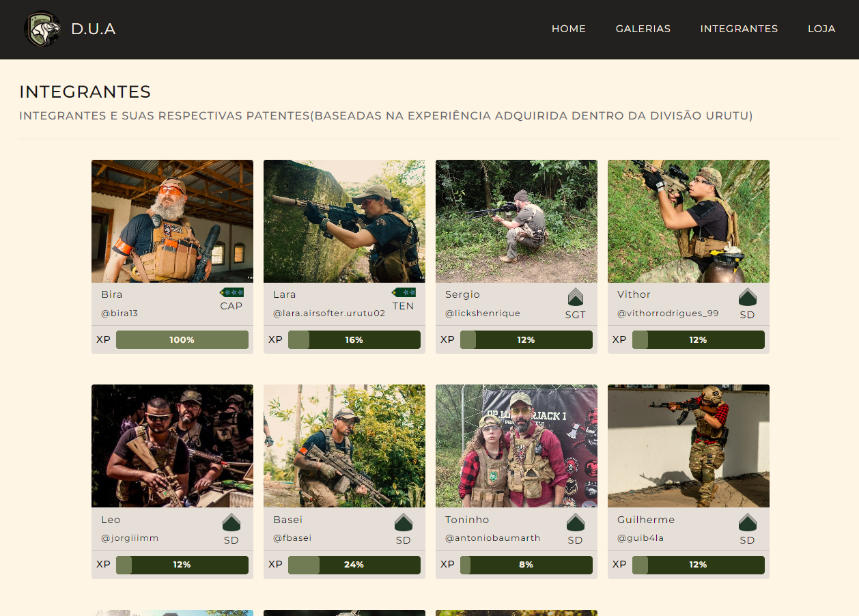Click Lara's lieutenant rank insignia icon

pyautogui.click(x=404, y=292)
